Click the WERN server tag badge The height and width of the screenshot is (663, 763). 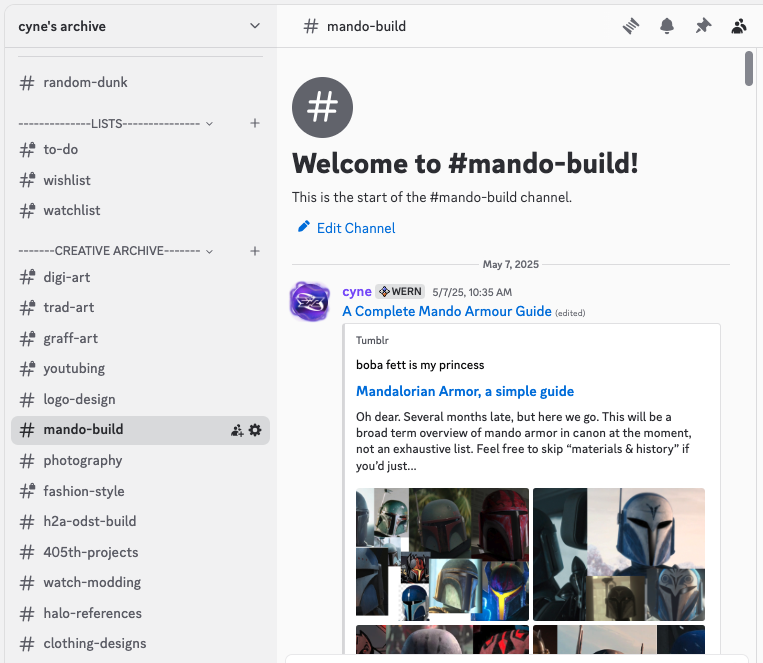[x=400, y=292]
